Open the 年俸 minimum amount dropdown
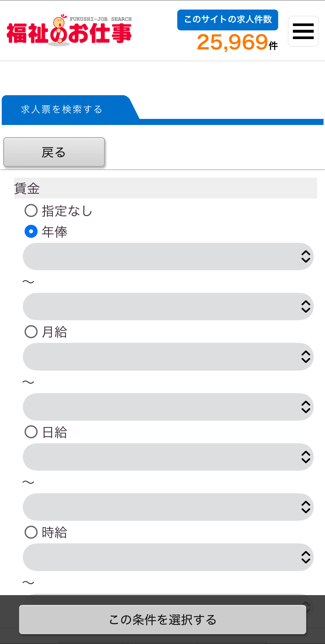The height and width of the screenshot is (644, 325). 168,257
